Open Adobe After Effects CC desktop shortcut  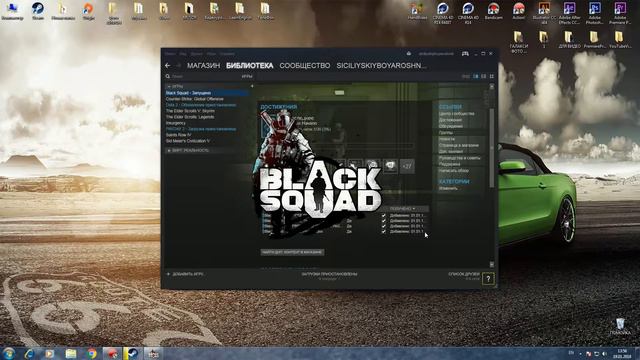pyautogui.click(x=569, y=13)
